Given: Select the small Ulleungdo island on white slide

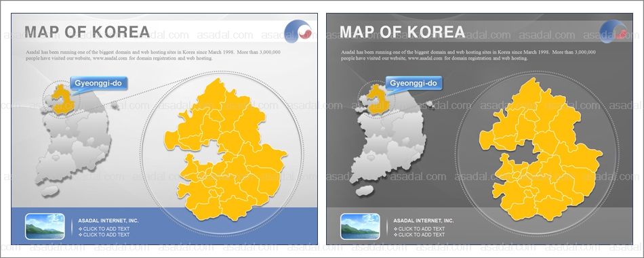Looking at the screenshot, I should click(x=115, y=106).
